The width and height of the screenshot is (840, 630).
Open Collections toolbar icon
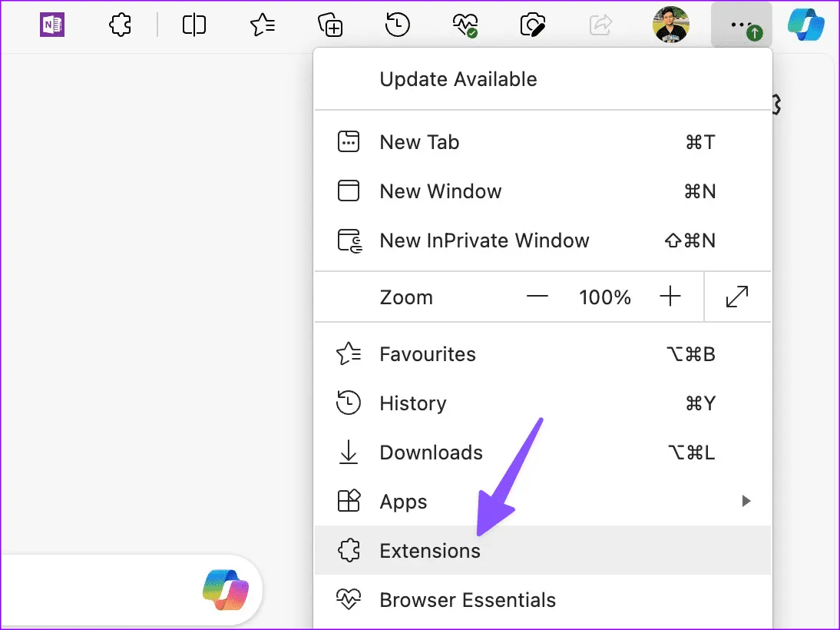click(330, 25)
